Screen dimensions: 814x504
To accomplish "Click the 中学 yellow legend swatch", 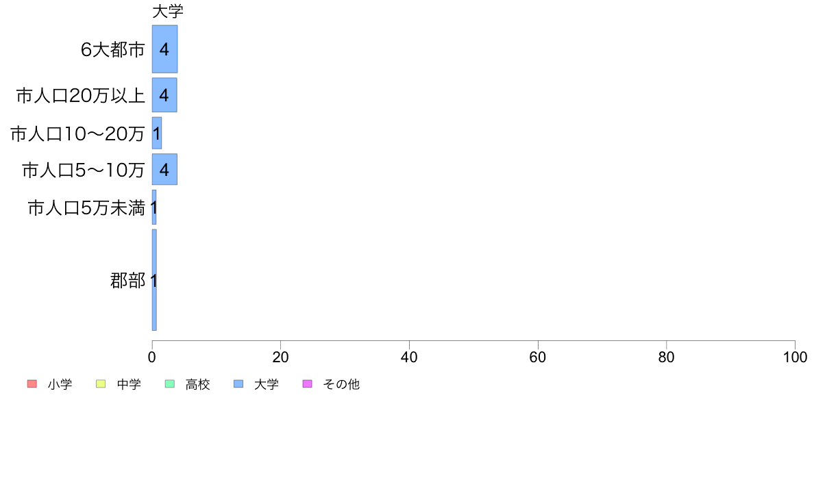I will pos(101,383).
